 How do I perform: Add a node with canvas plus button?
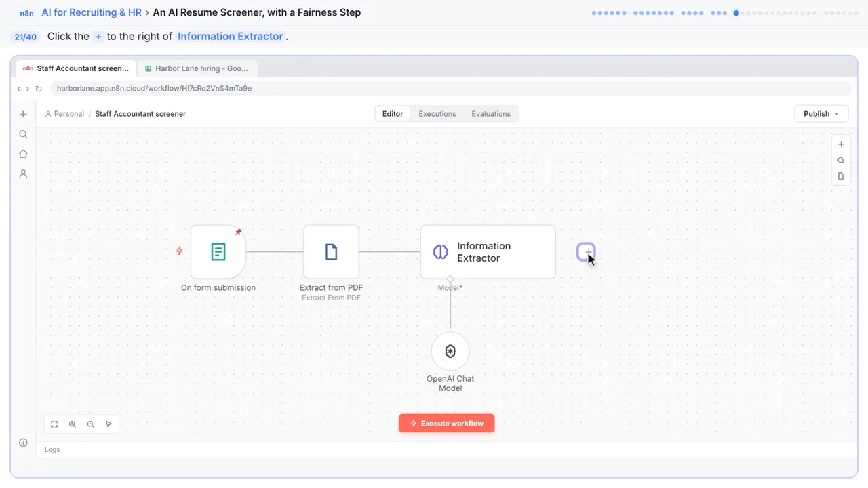click(841, 144)
